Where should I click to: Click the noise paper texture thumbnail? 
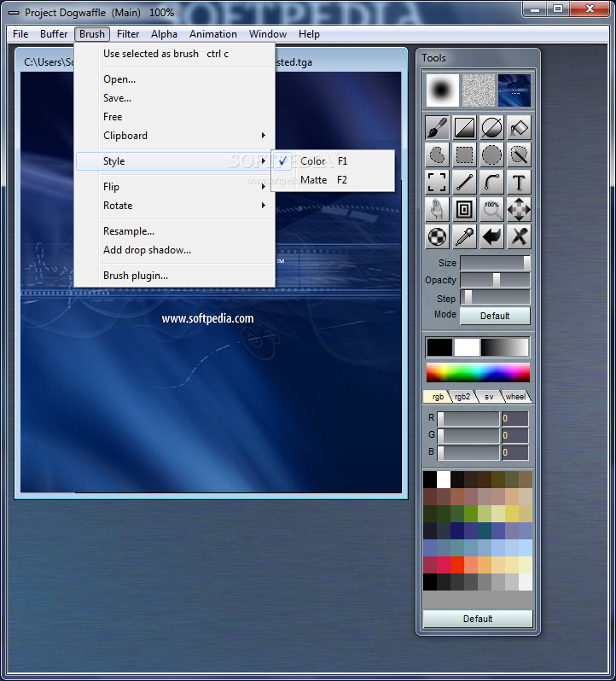point(479,90)
